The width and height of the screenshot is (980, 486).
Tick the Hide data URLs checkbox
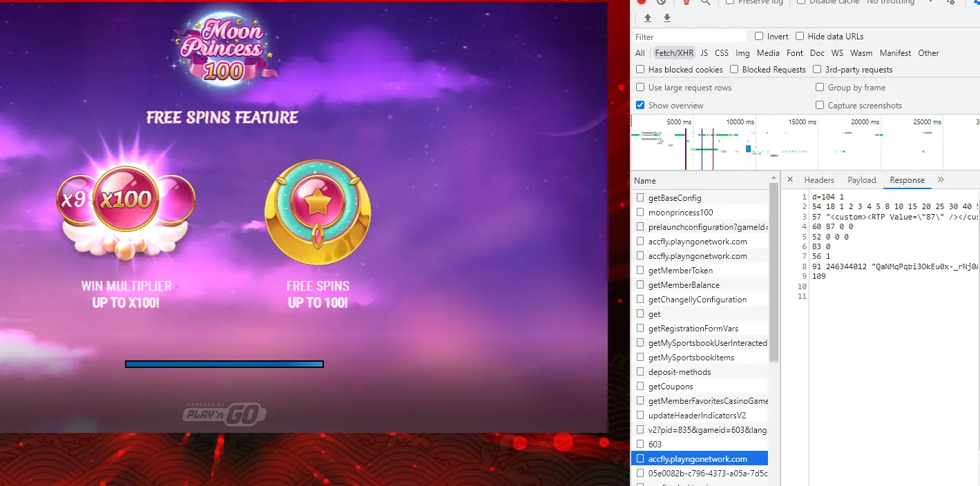pos(800,36)
